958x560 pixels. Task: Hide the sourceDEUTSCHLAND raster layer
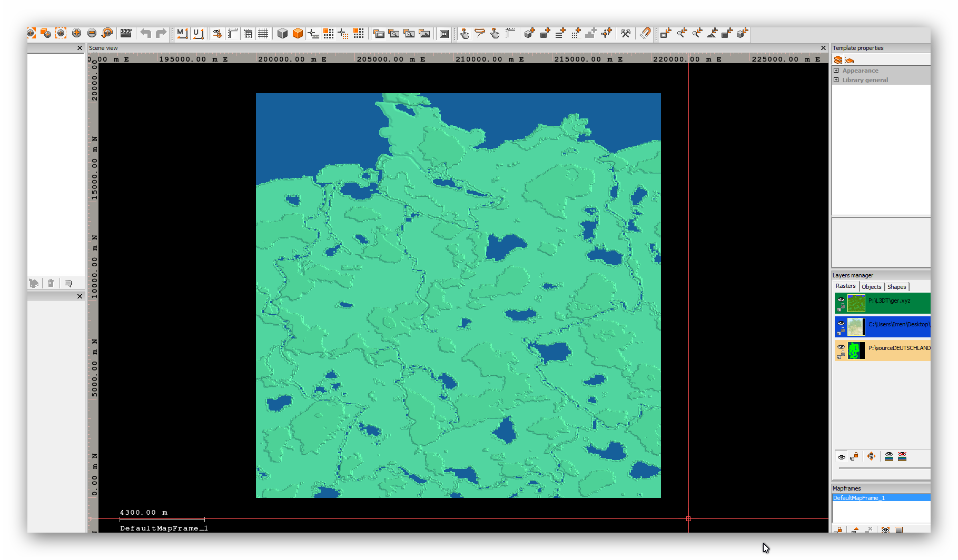click(x=841, y=347)
